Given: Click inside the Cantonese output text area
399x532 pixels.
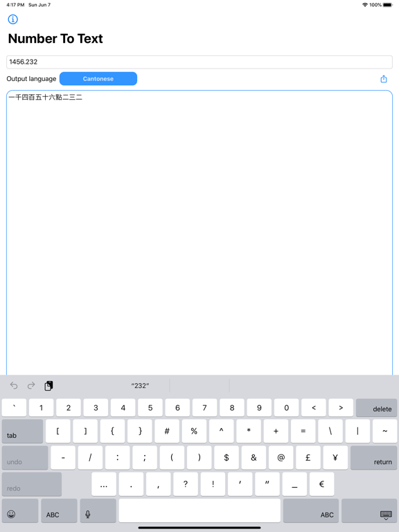Looking at the screenshot, I should pos(199,233).
